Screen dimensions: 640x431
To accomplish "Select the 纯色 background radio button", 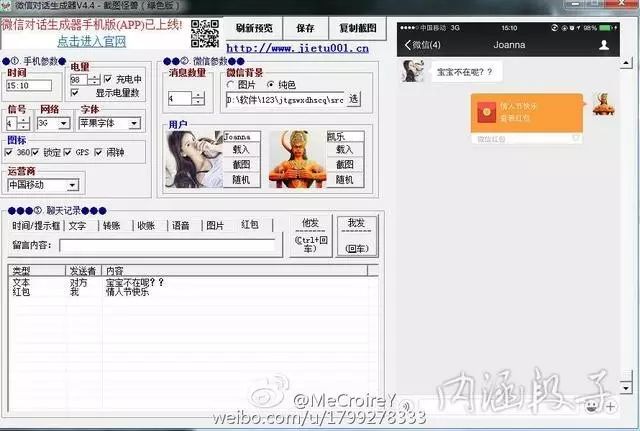I will click(x=270, y=85).
